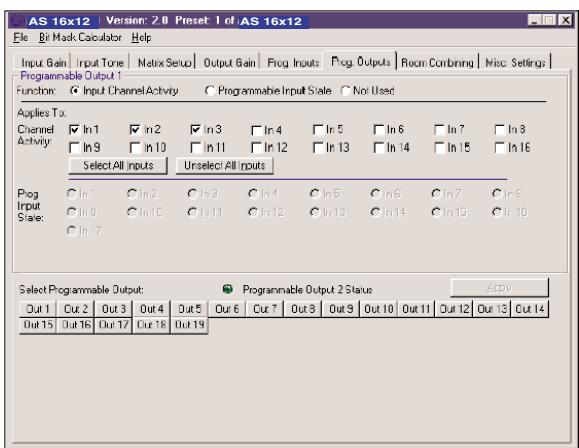The height and width of the screenshot is (448, 579).
Task: Choose the Out 15 output button
Action: click(38, 325)
